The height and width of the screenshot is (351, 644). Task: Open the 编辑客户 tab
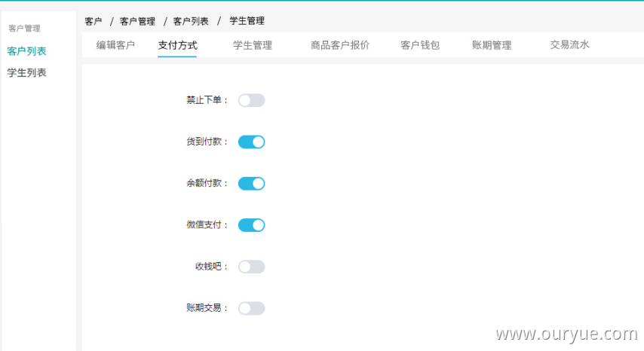click(x=115, y=45)
